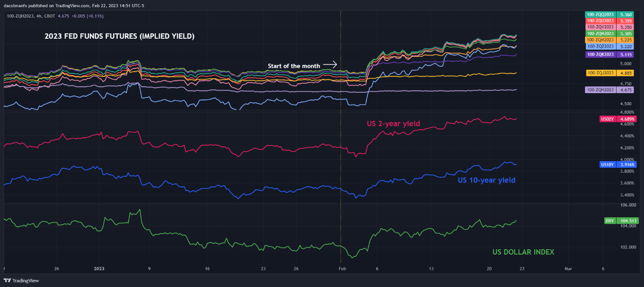Click the 100-ZQZ2023 series name tag
Screen dimensions: 644x287
(601, 46)
